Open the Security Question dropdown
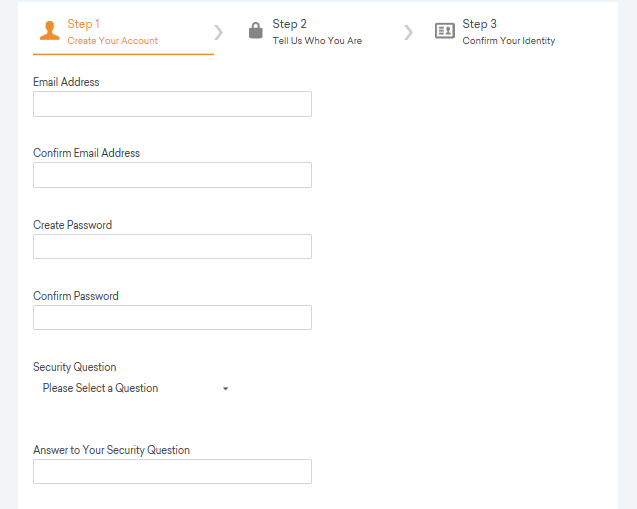The height and width of the screenshot is (509, 637). tap(135, 388)
